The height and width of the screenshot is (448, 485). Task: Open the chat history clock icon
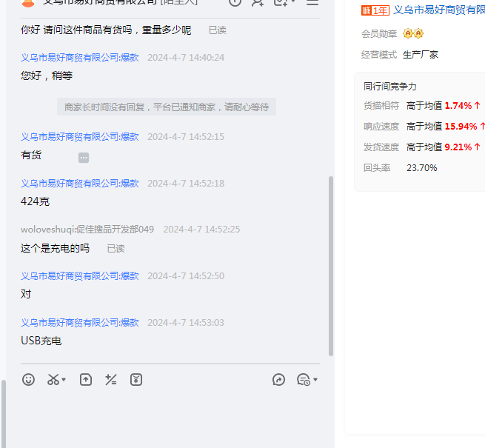click(x=303, y=380)
